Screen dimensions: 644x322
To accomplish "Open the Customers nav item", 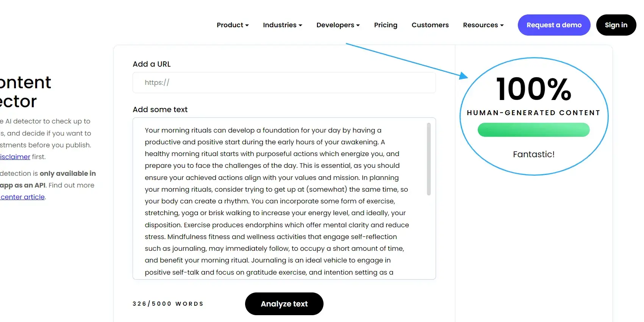I will [430, 25].
